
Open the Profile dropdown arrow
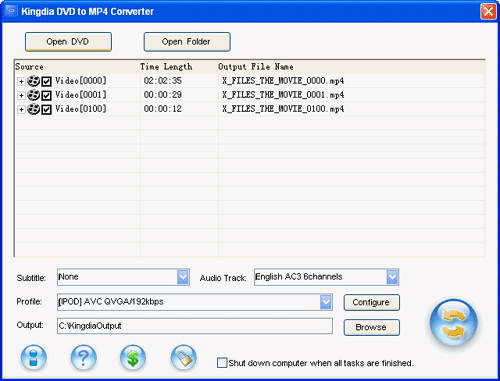[x=326, y=302]
